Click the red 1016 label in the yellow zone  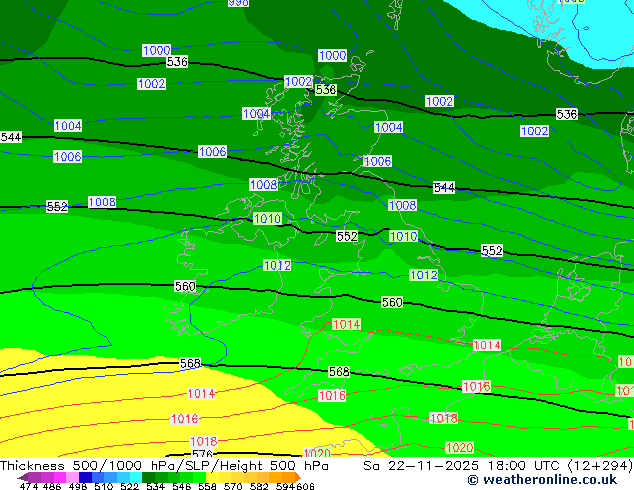click(185, 418)
